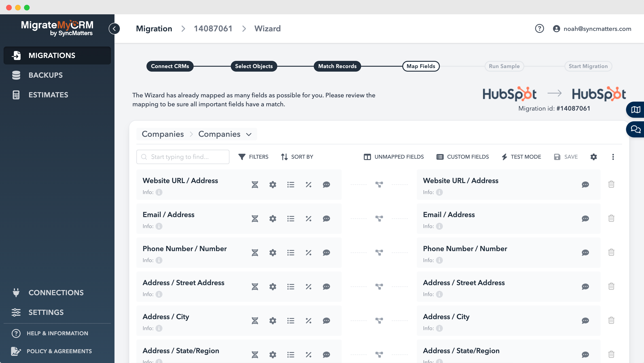Viewport: 644px width, 363px height.
Task: Click the transform/mapping arrow icon for Email row
Action: pyautogui.click(x=379, y=218)
